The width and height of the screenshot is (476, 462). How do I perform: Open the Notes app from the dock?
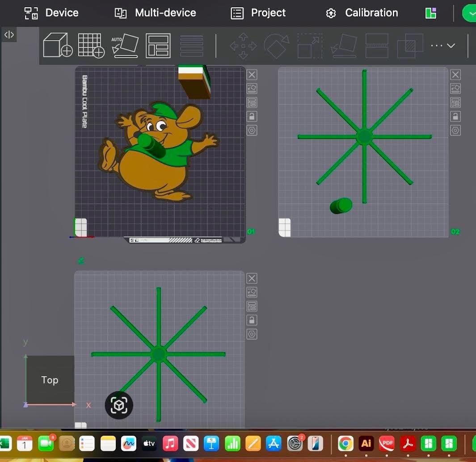(108, 444)
